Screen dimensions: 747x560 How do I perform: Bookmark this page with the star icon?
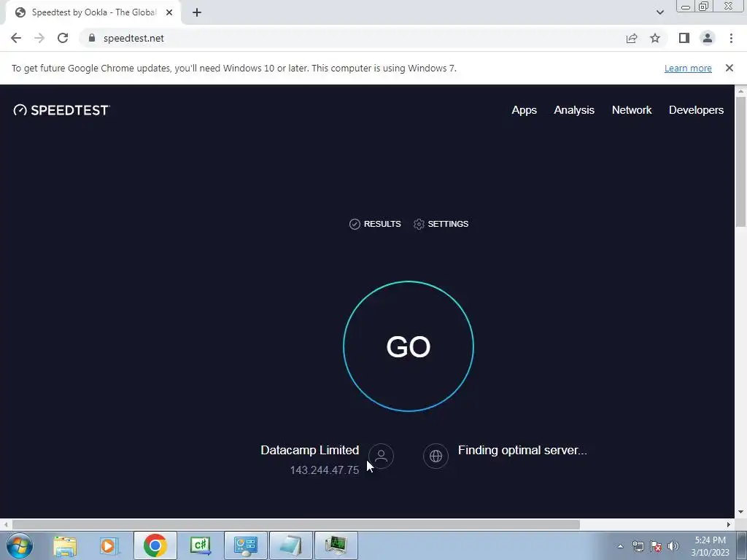click(655, 38)
